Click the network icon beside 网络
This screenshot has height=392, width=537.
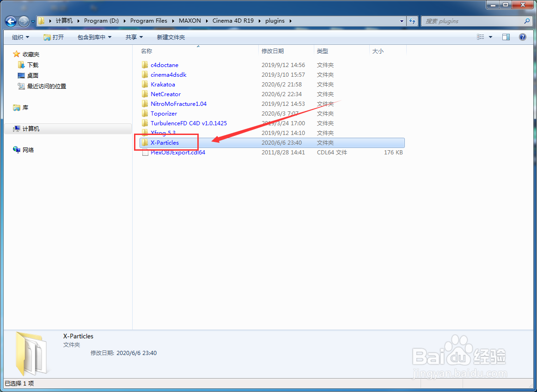coord(16,150)
